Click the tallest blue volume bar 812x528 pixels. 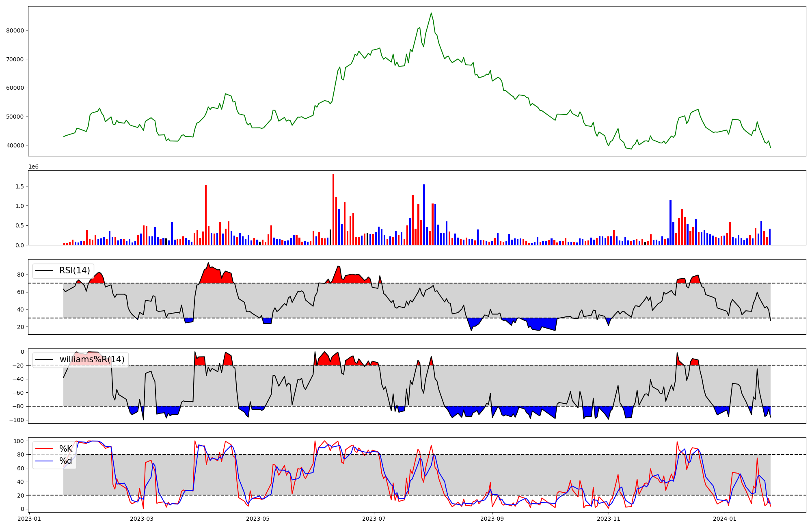click(424, 214)
